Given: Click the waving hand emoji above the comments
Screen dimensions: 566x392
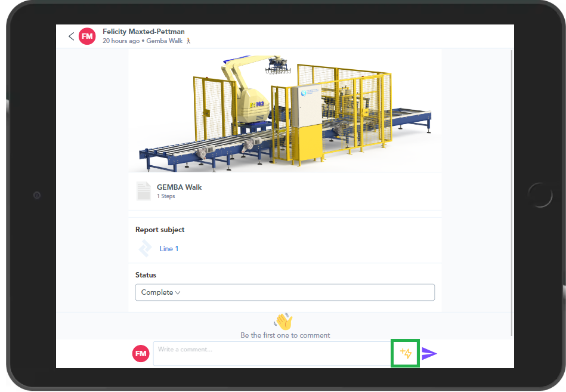Looking at the screenshot, I should pos(283,321).
